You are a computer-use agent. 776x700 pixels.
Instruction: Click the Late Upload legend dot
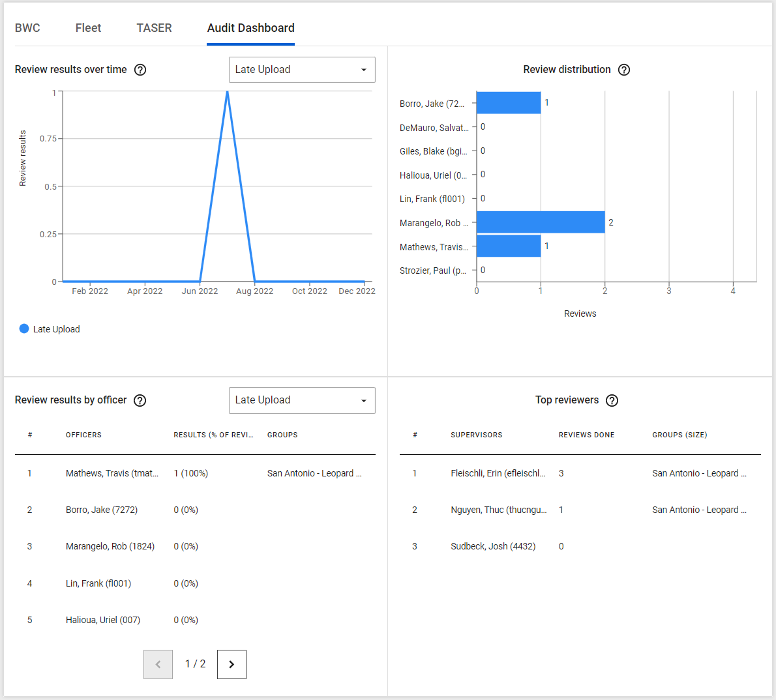click(x=23, y=328)
